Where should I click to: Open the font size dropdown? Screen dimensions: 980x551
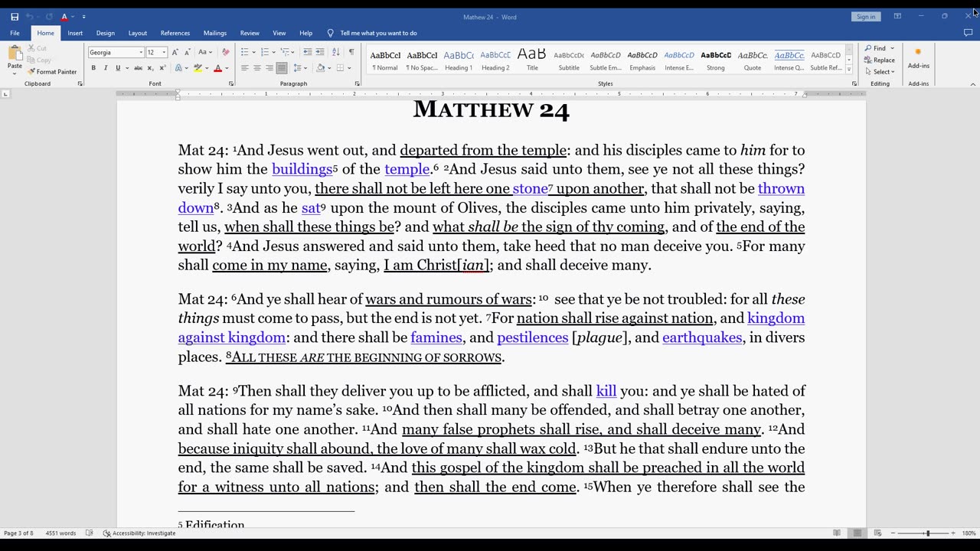(x=164, y=52)
